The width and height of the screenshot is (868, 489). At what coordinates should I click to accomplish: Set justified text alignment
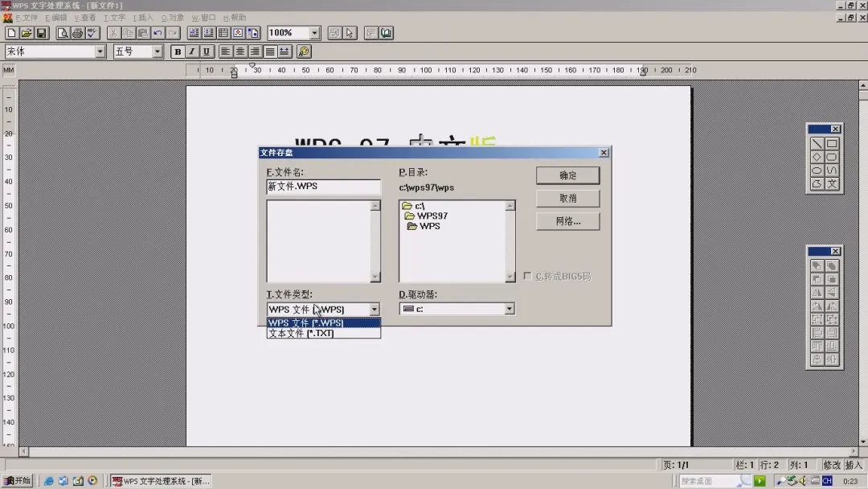point(269,51)
